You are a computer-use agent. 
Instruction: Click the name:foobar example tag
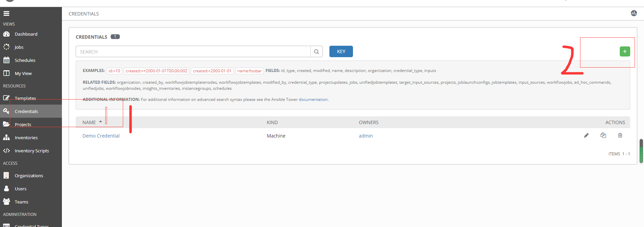point(249,71)
